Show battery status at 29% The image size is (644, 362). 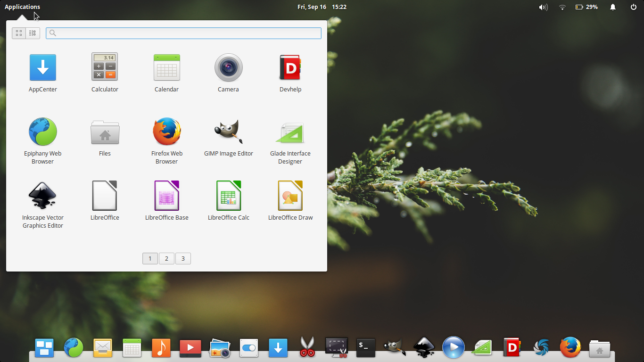point(586,7)
